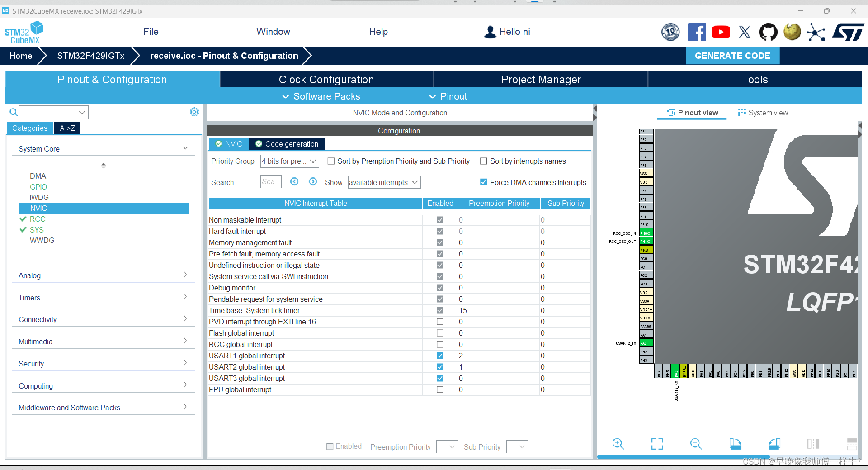Open the Software Packs dropdown menu
The image size is (868, 470).
[x=321, y=96]
